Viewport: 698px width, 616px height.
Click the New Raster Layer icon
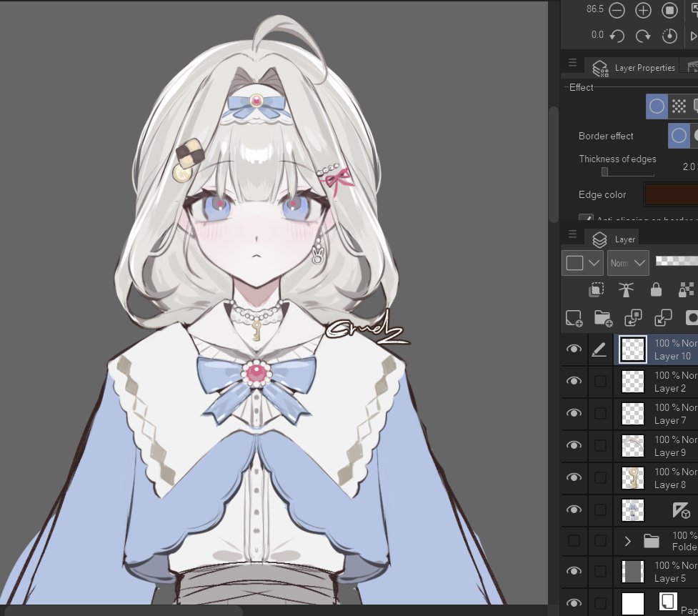point(574,319)
